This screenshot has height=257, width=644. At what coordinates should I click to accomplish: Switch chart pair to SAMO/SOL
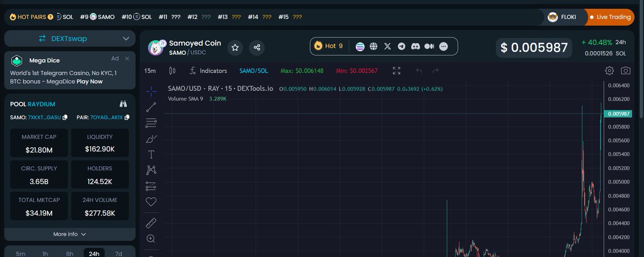[x=254, y=71]
